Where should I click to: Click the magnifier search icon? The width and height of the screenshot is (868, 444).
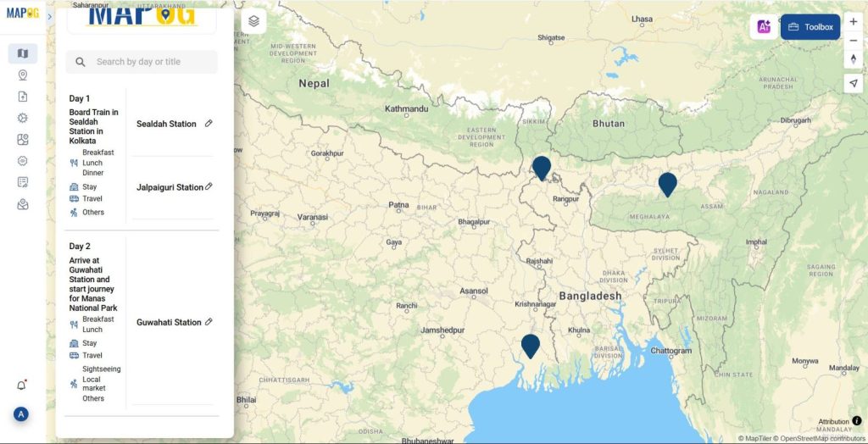pos(81,62)
